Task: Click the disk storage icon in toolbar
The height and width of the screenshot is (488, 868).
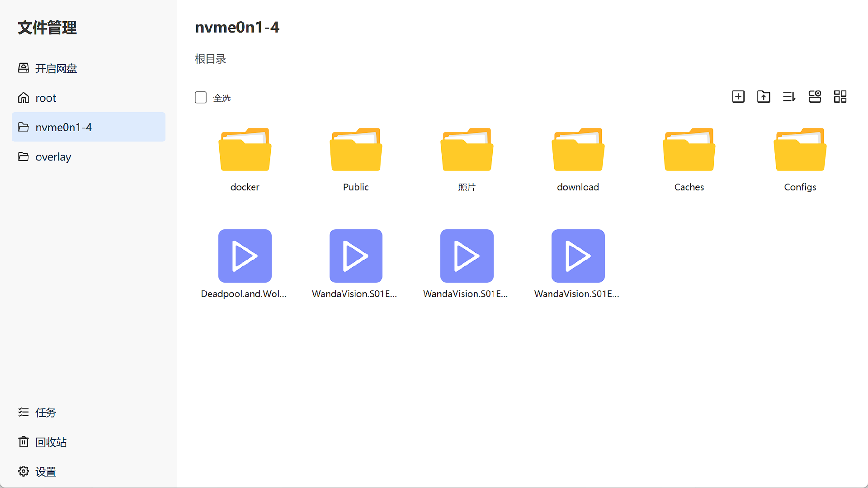Action: pos(815,97)
